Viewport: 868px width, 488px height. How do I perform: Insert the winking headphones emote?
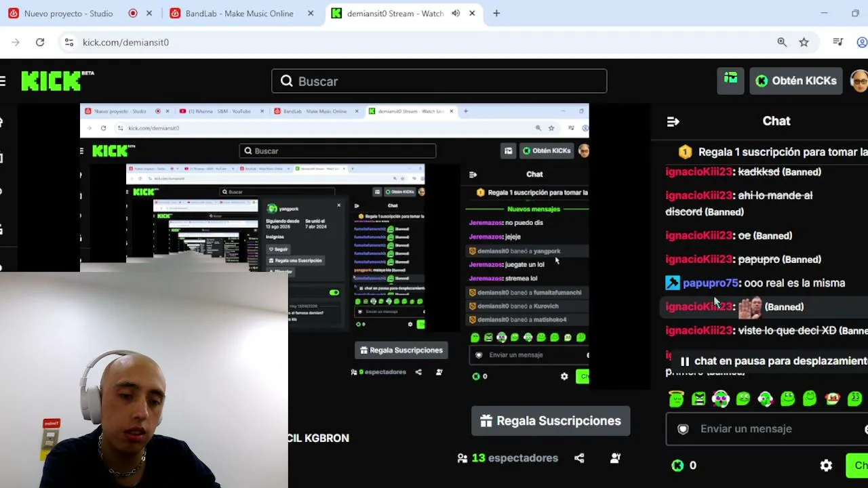tap(766, 399)
